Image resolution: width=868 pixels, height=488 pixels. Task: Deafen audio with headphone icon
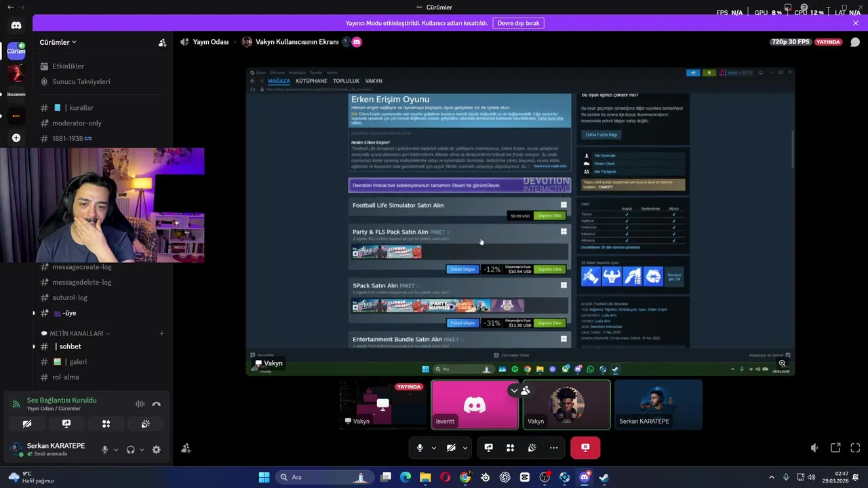[x=130, y=449]
